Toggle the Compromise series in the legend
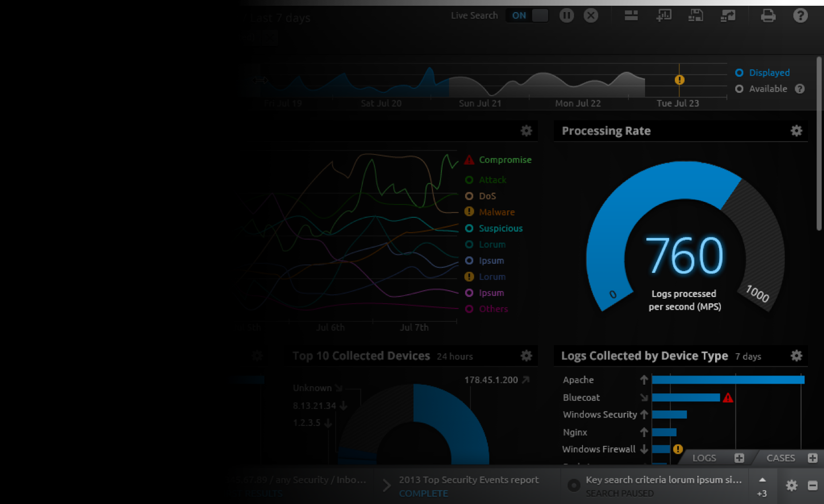 (x=498, y=160)
